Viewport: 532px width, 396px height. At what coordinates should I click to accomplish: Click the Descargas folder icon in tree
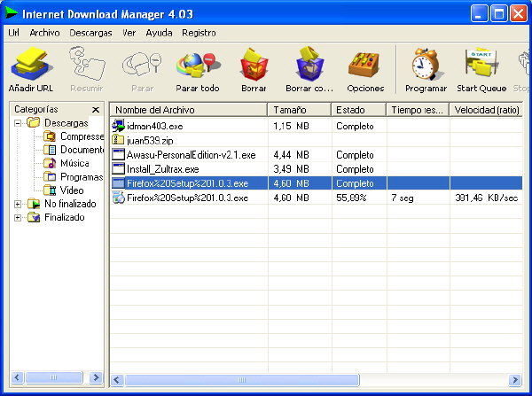[x=34, y=122]
